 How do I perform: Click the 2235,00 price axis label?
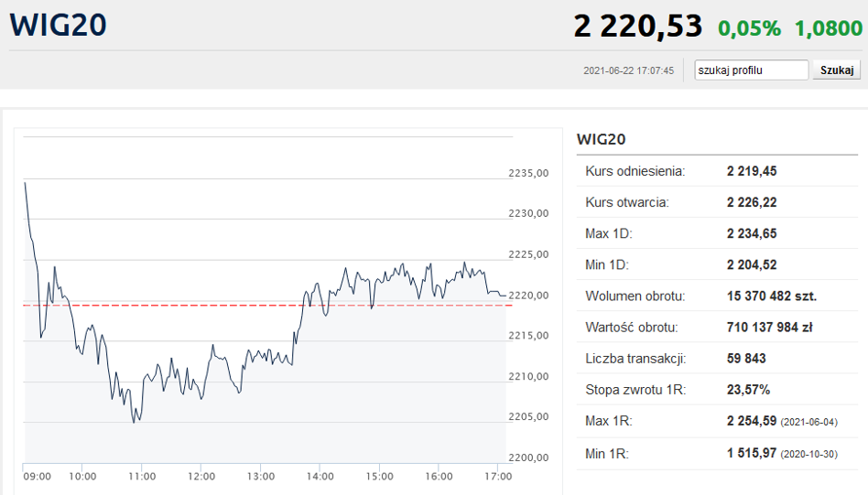point(528,173)
